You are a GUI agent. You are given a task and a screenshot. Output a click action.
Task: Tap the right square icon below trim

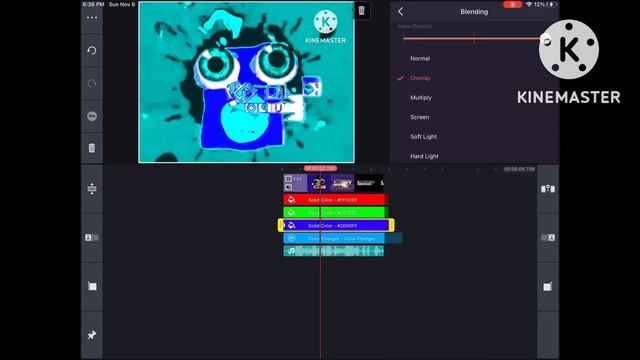(548, 287)
